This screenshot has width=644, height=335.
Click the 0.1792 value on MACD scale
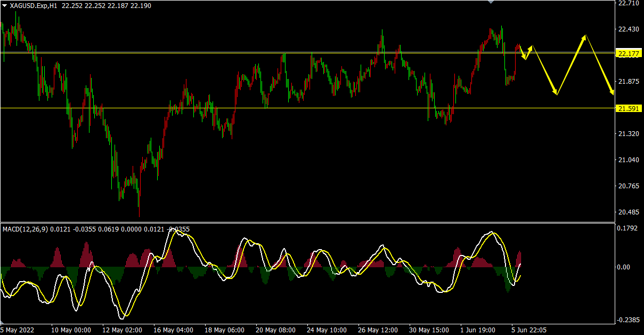tap(627, 229)
